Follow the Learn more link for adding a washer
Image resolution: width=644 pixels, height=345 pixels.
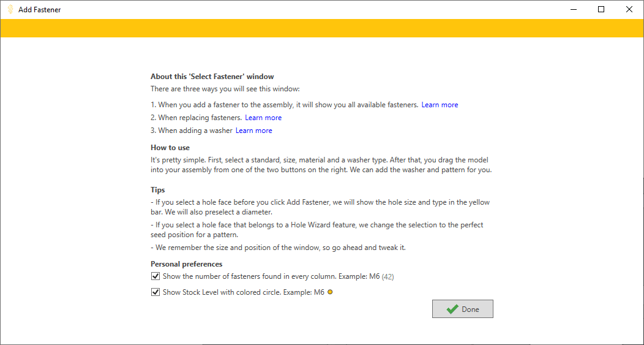tap(254, 131)
